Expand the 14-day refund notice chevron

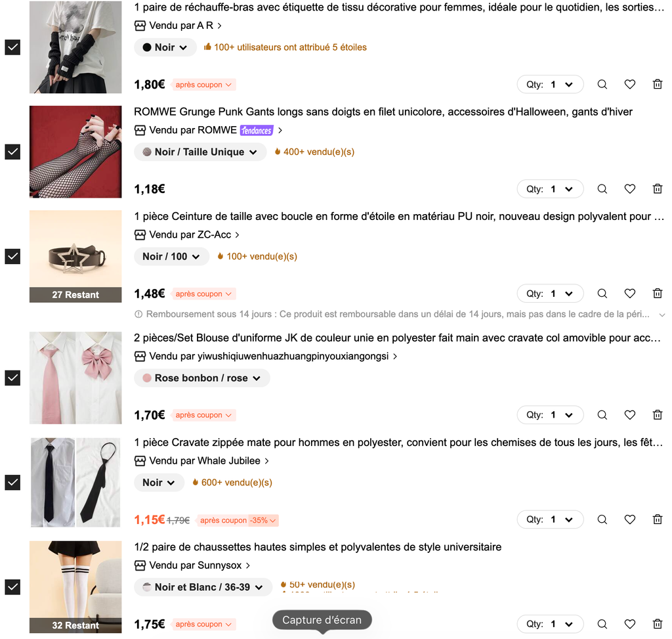click(662, 315)
